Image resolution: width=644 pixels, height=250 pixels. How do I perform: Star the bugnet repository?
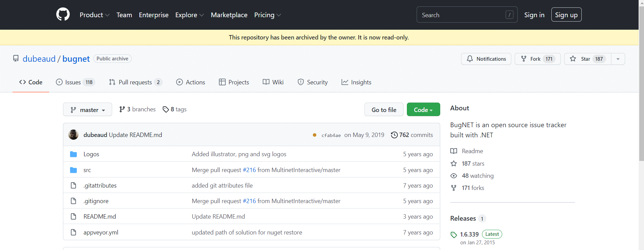[587, 59]
